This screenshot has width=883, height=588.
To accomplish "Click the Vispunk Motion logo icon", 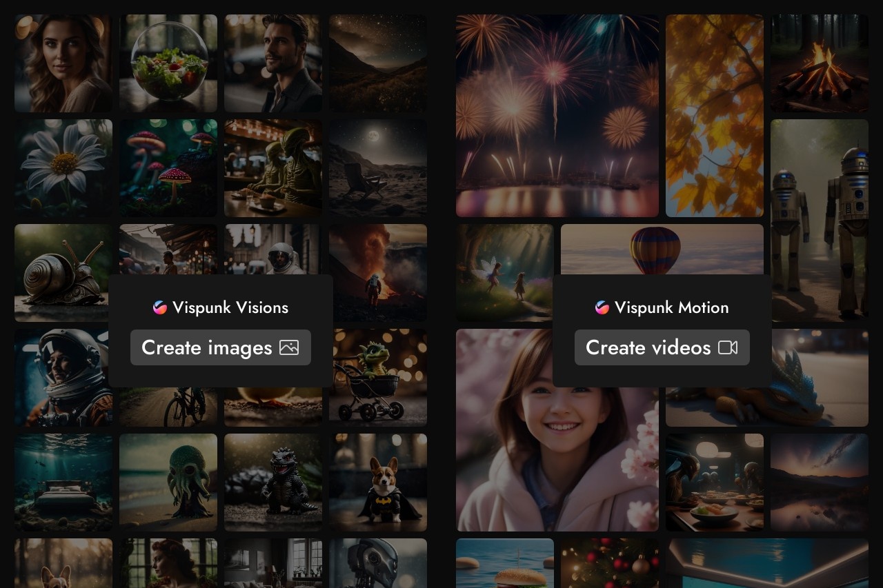I will point(602,307).
